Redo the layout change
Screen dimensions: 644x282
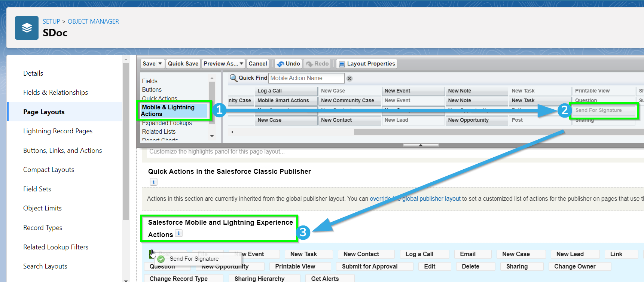[317, 64]
